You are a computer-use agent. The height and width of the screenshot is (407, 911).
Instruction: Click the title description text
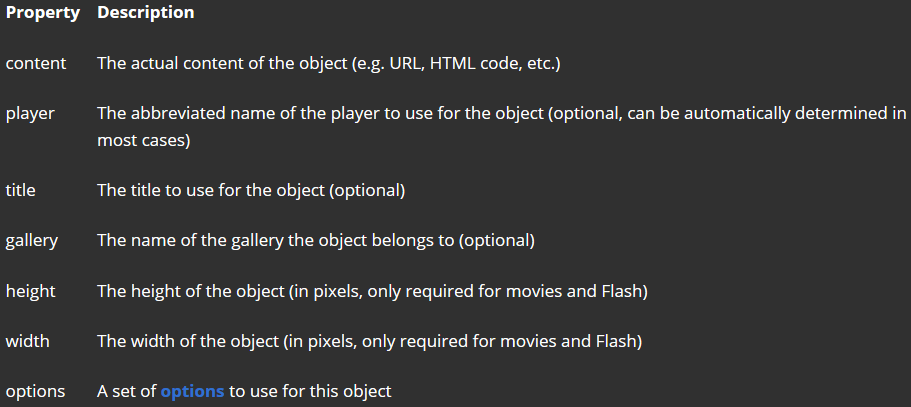pos(251,190)
